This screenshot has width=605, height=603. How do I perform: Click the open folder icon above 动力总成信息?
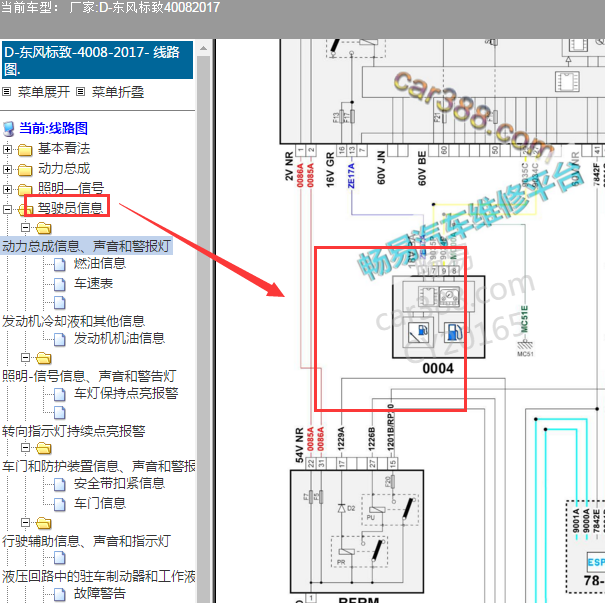[x=44, y=228]
